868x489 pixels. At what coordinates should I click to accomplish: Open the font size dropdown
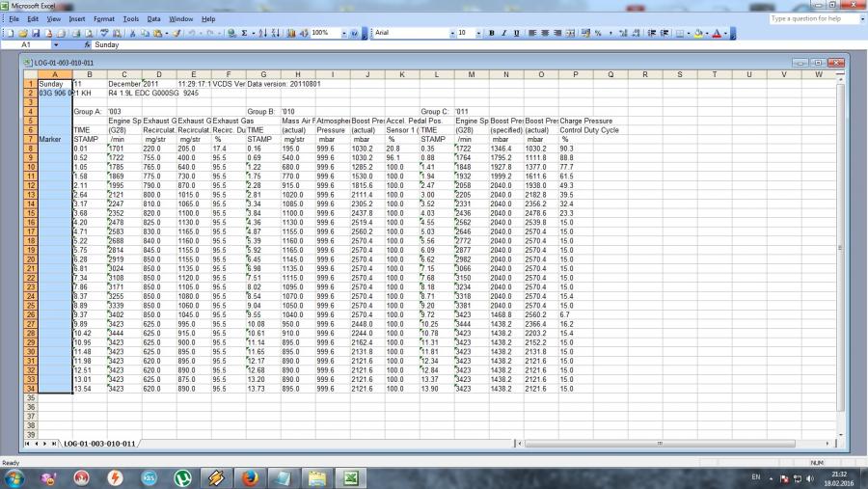coord(477,33)
